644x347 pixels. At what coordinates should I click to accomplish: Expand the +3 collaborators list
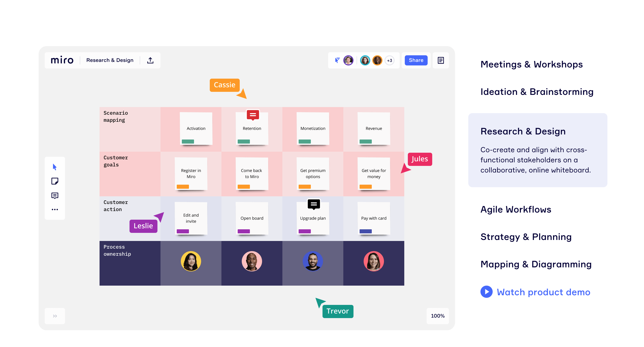pos(389,61)
